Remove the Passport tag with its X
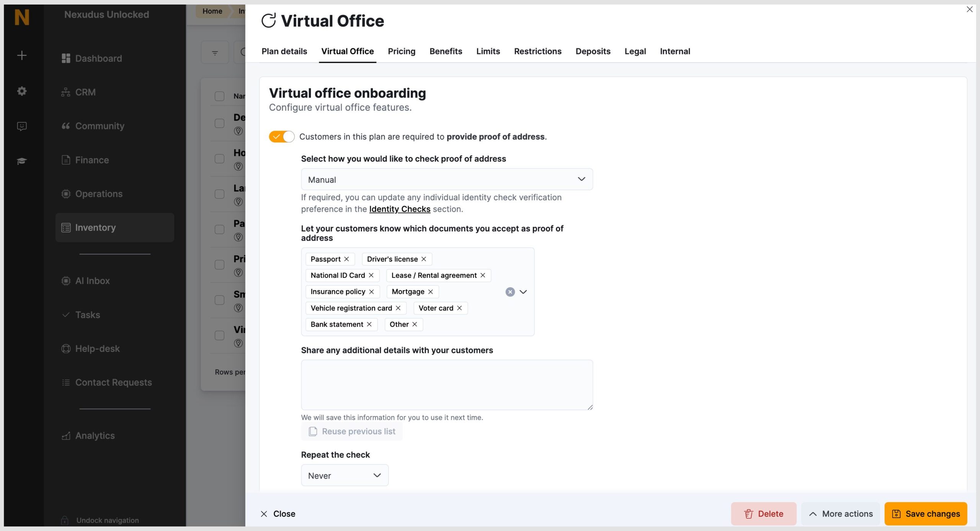Viewport: 980px width, 531px height. click(346, 259)
